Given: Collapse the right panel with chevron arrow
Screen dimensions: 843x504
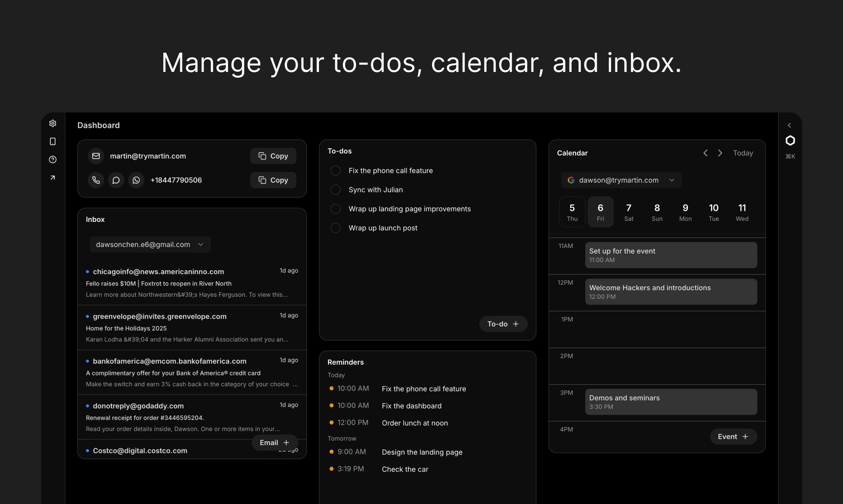Looking at the screenshot, I should 789,125.
